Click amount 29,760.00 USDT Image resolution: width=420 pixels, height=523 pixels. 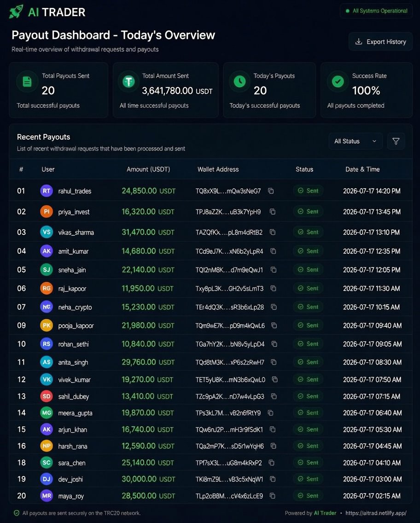click(148, 362)
